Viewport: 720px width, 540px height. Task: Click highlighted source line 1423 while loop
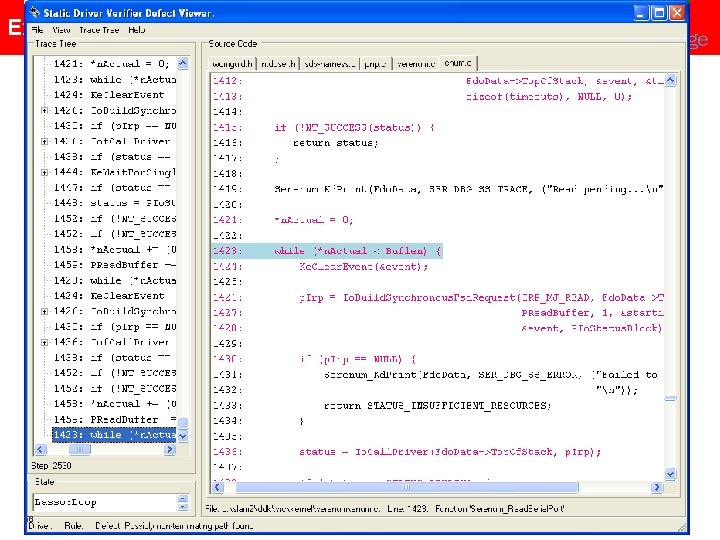tap(327, 251)
